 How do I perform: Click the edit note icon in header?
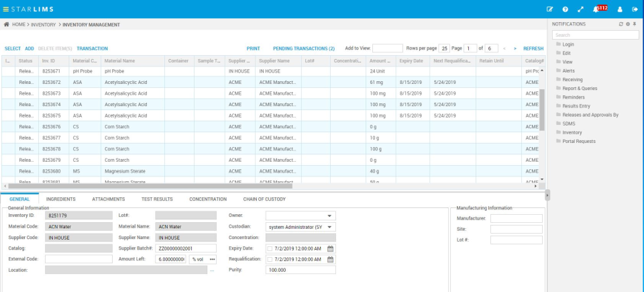550,9
